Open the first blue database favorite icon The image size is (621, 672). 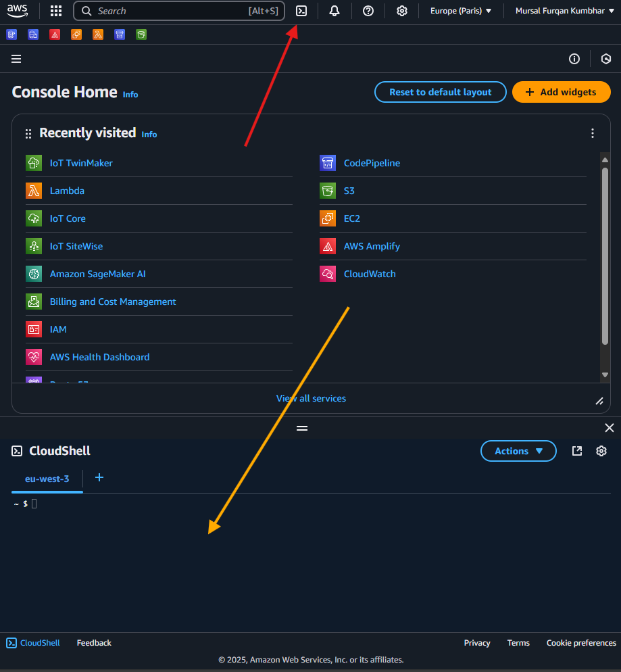coord(11,34)
